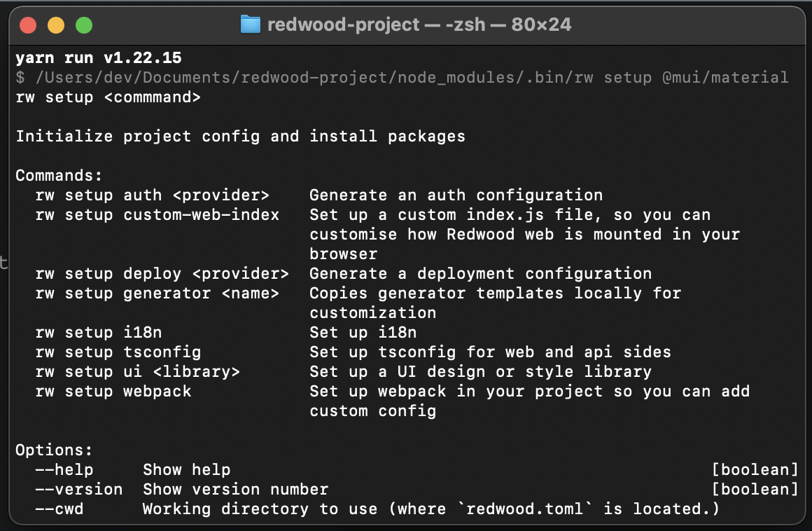Click the yellow minimize window button
The width and height of the screenshot is (812, 531).
(56, 25)
